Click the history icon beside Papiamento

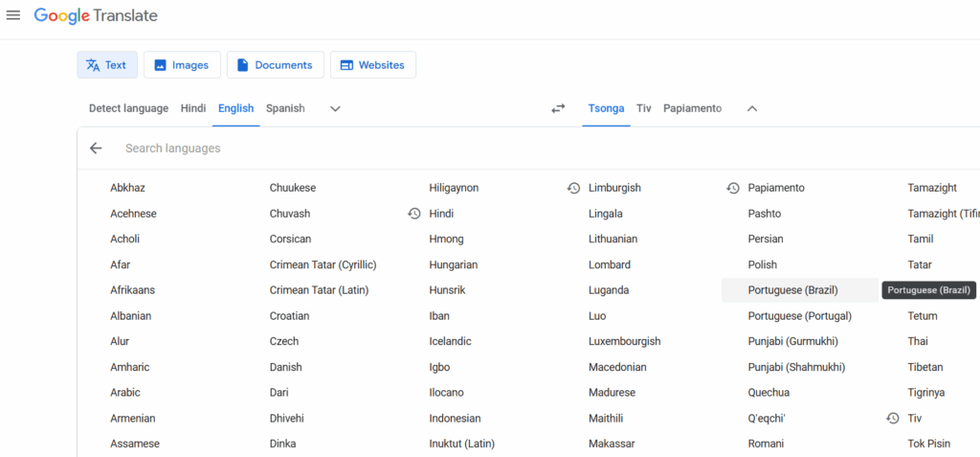(x=733, y=189)
